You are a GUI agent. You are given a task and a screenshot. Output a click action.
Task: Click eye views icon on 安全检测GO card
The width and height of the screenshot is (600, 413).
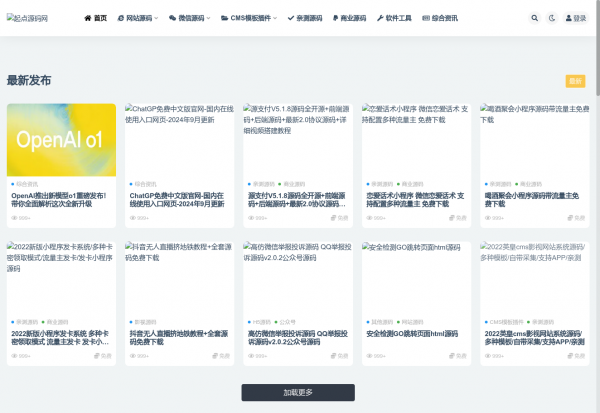(369, 356)
